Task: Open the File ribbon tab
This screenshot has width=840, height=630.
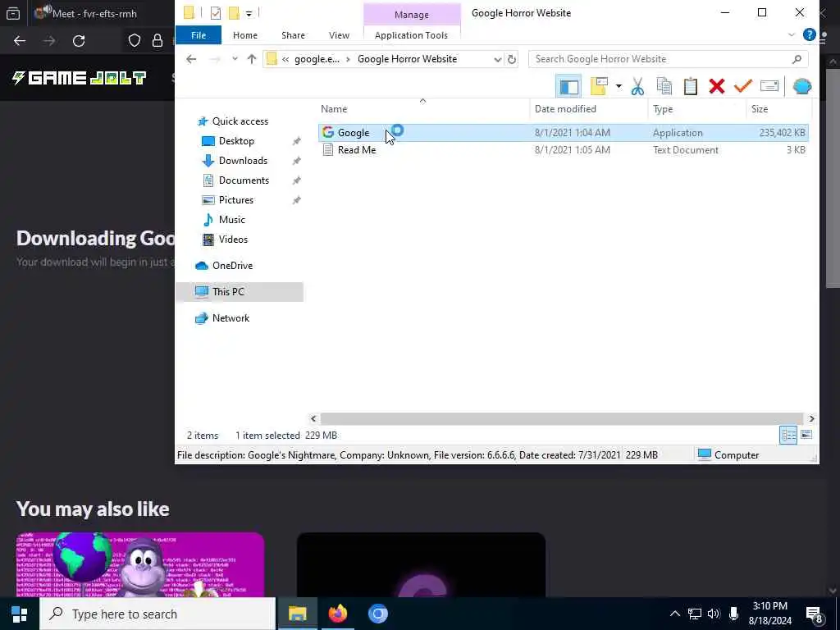Action: [x=199, y=35]
